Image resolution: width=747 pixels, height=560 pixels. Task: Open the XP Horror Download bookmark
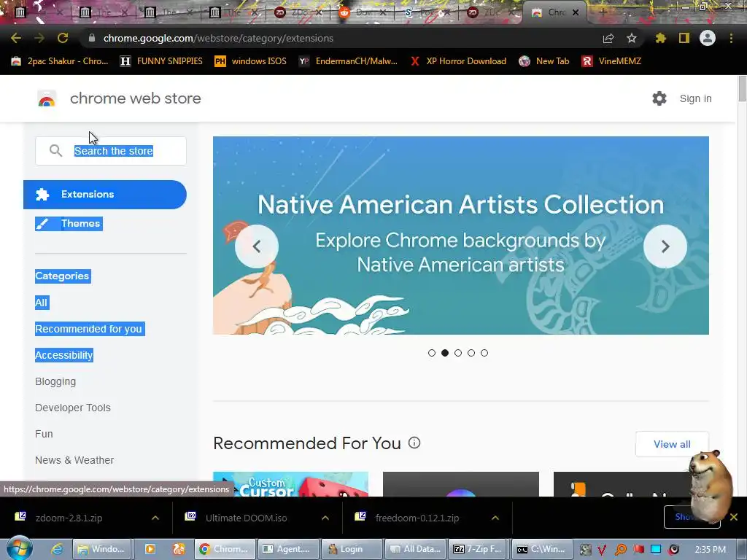[458, 61]
